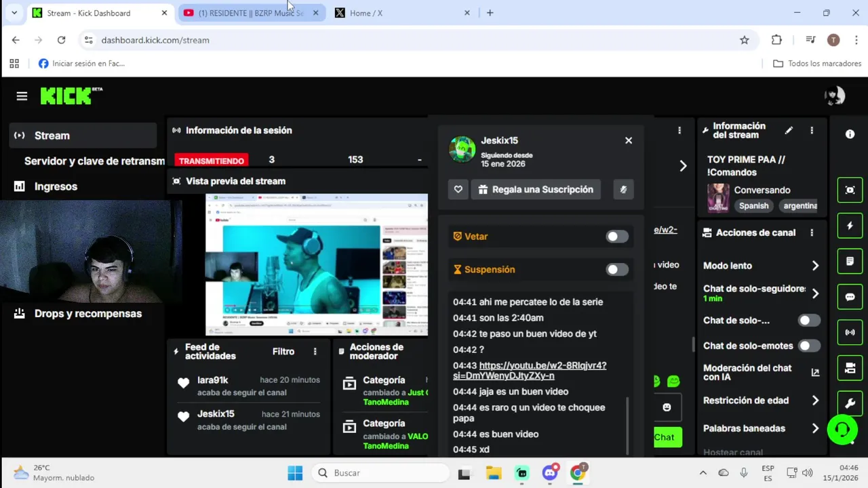
Task: Click Jeskix15 in the activity feed
Action: (216, 414)
